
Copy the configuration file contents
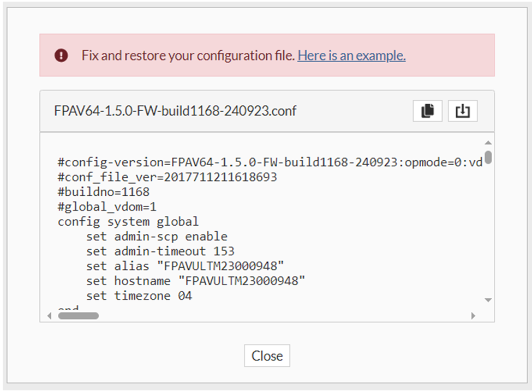[x=428, y=111]
